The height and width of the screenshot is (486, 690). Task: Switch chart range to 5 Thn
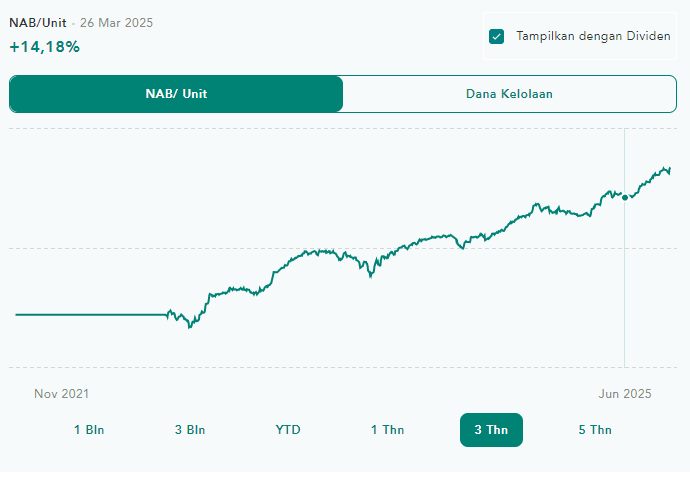click(595, 430)
